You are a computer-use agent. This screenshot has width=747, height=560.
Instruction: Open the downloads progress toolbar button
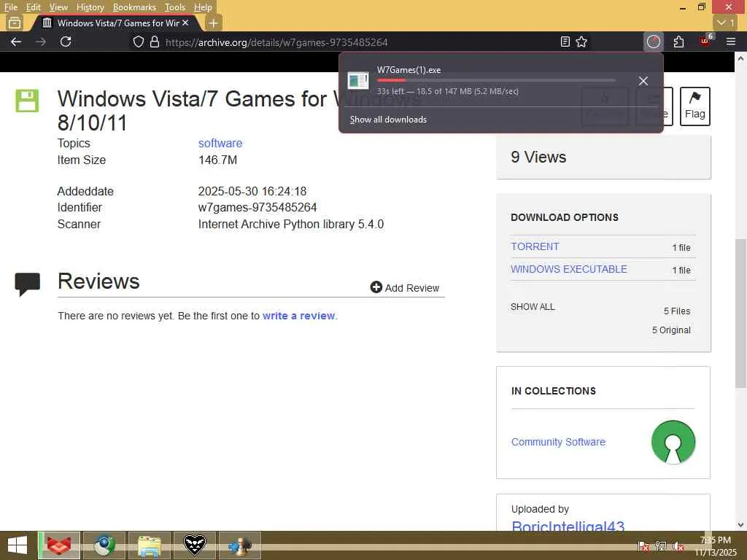pos(654,42)
